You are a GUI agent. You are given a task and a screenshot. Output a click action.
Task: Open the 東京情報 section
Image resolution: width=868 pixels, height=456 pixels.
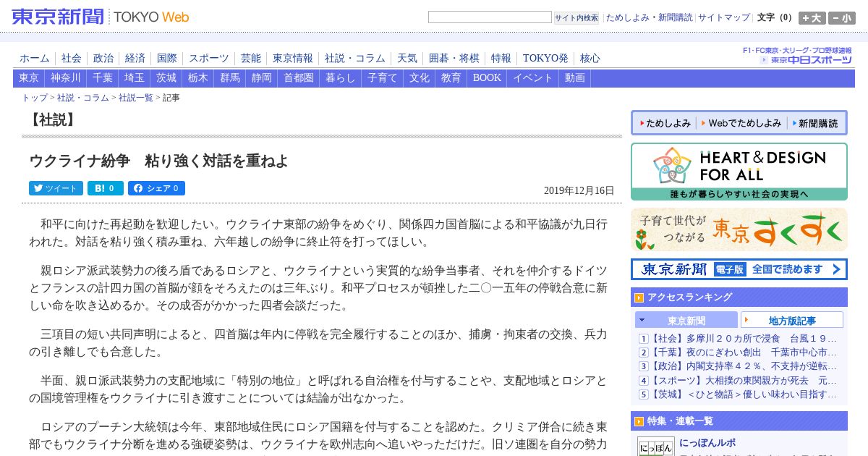(293, 58)
